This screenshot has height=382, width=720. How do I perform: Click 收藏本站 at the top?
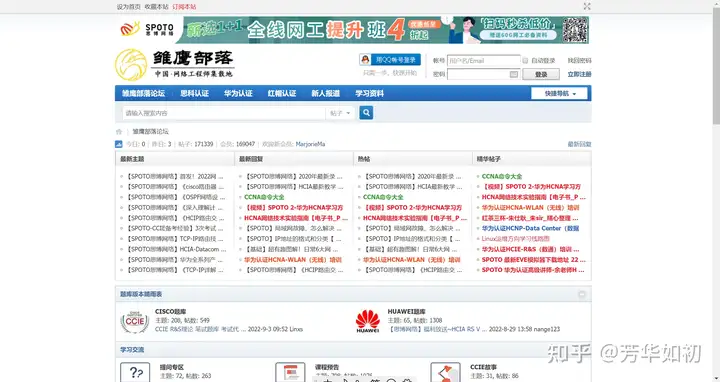157,7
